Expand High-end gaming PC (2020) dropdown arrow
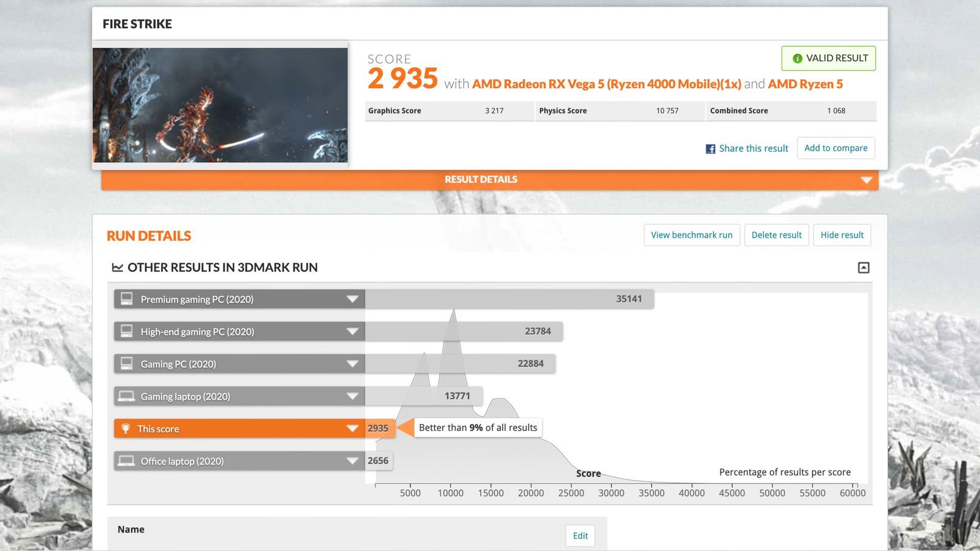The image size is (980, 551). [352, 331]
